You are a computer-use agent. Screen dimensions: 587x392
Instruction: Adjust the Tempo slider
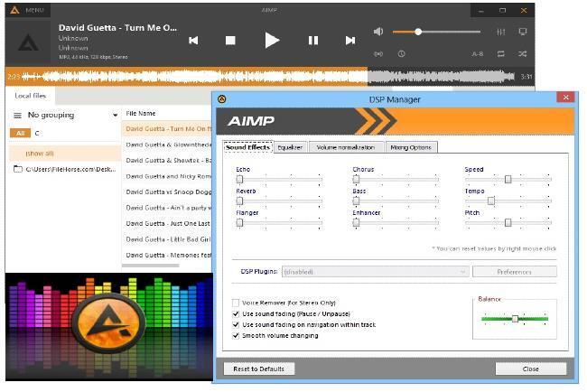click(508, 201)
